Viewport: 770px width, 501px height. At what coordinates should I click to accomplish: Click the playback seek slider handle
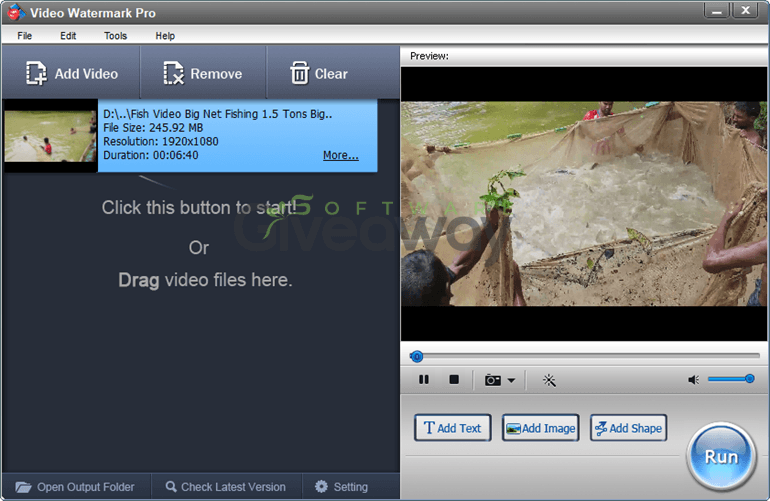click(x=416, y=356)
